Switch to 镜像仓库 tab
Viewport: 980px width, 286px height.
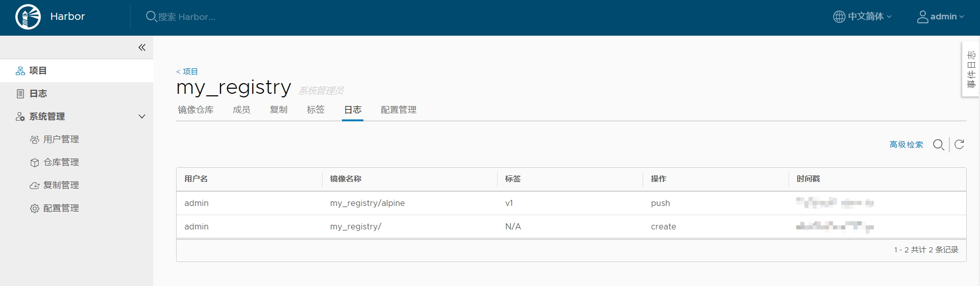(195, 110)
